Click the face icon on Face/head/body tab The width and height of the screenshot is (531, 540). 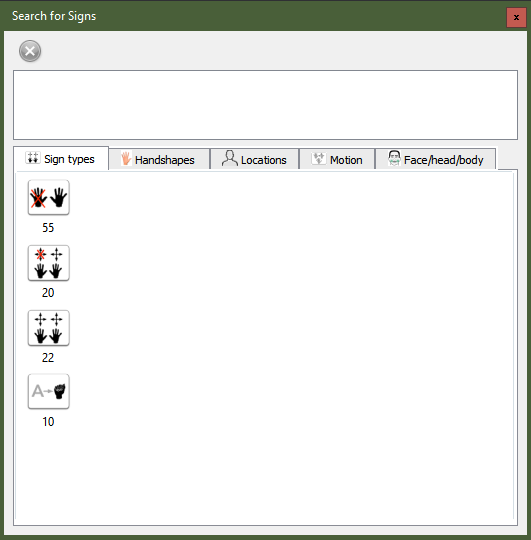pyautogui.click(x=394, y=158)
